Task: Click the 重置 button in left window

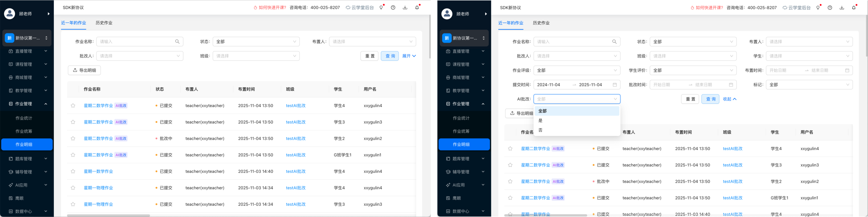Action: point(369,56)
